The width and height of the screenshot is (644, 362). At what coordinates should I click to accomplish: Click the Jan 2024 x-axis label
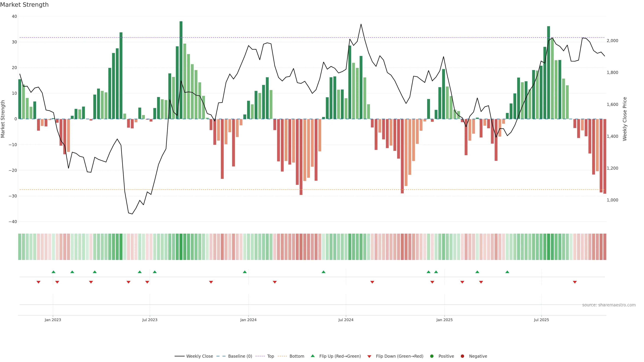pos(248,320)
